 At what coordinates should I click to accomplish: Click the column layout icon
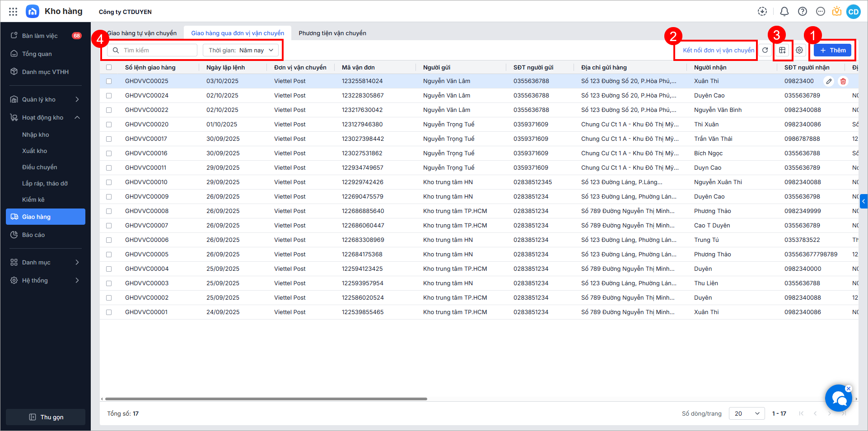pos(782,50)
